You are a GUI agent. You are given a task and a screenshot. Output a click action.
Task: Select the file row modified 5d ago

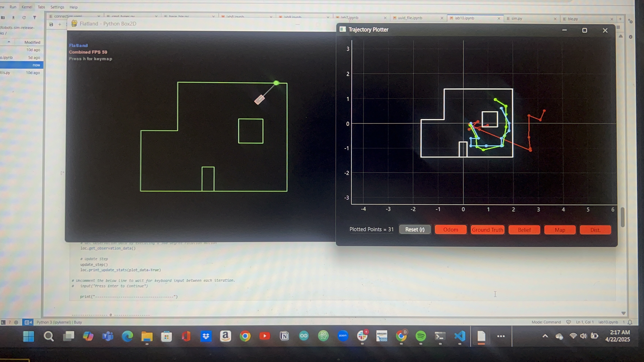coord(22,57)
